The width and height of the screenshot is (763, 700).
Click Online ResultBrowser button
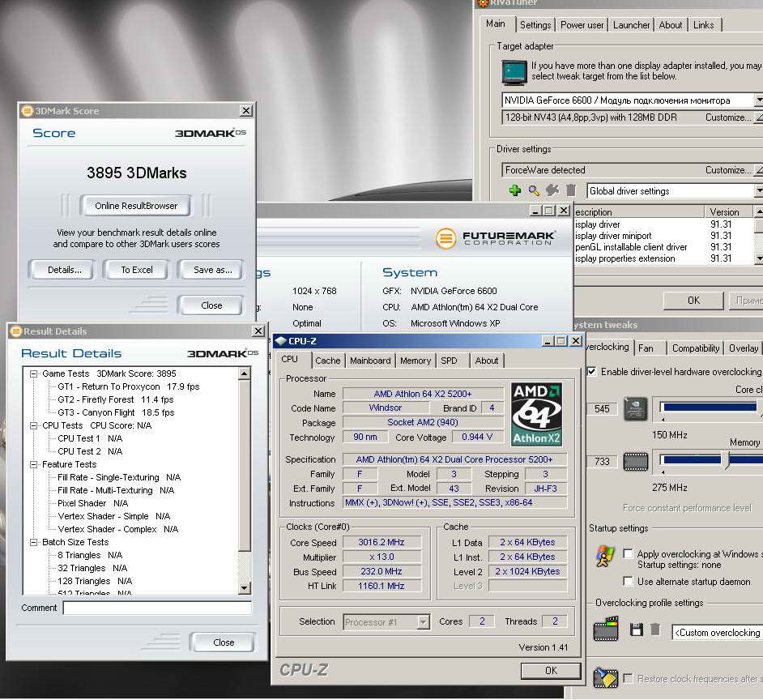pos(136,206)
